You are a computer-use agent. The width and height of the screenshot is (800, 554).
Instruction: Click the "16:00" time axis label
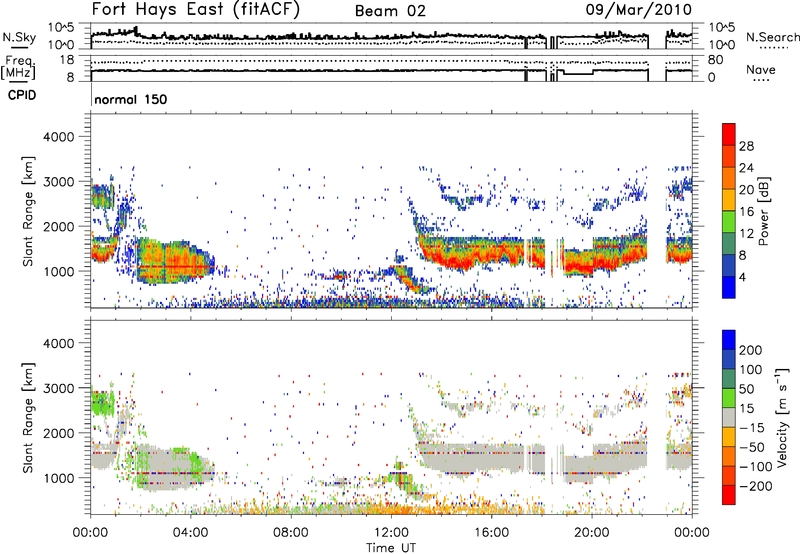[x=492, y=533]
